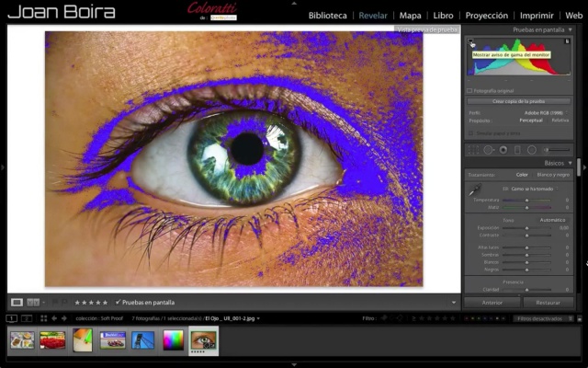
Task: Open Grid view from filmstrip bar
Action: click(x=43, y=318)
